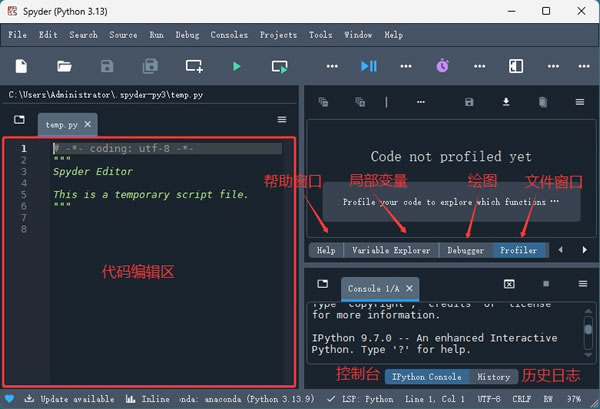Image resolution: width=600 pixels, height=409 pixels.
Task: Interrupt kernel with stop square icon
Action: (x=546, y=284)
